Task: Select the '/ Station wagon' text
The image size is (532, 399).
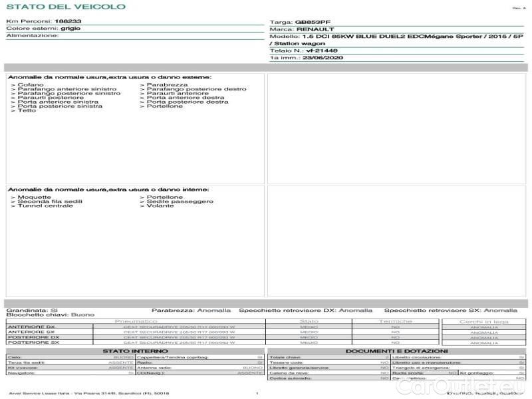Action: tap(297, 43)
